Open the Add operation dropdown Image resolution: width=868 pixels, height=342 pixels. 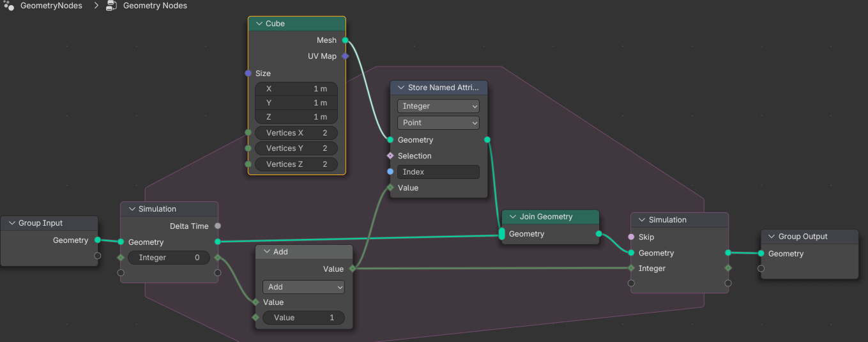pos(303,287)
